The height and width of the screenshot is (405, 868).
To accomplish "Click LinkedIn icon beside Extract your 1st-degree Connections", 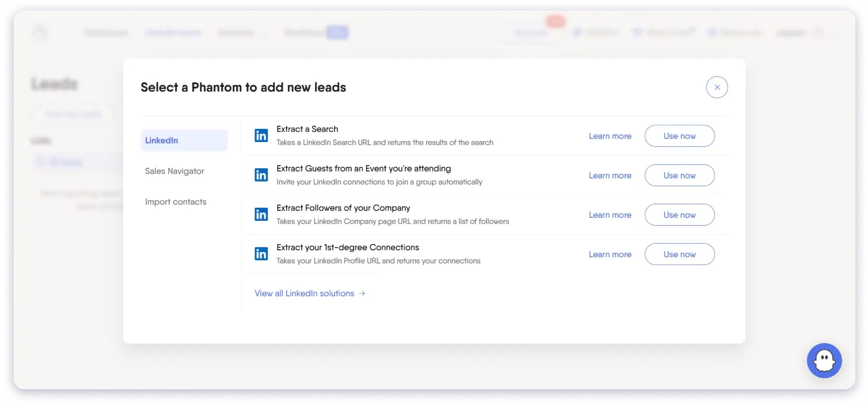I will point(261,254).
